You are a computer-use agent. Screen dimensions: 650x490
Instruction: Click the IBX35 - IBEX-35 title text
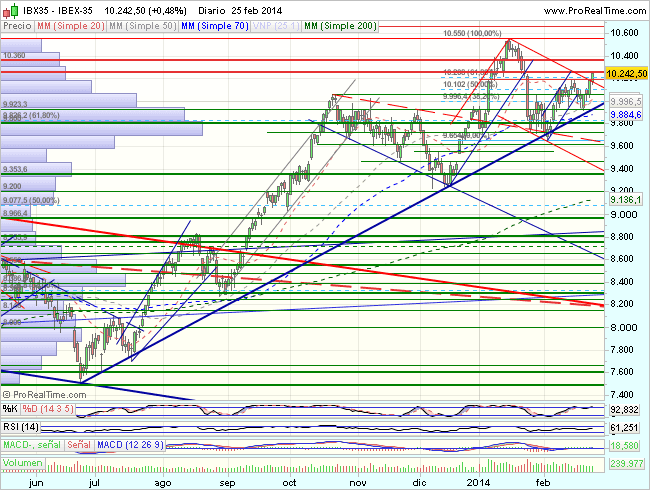tap(58, 11)
